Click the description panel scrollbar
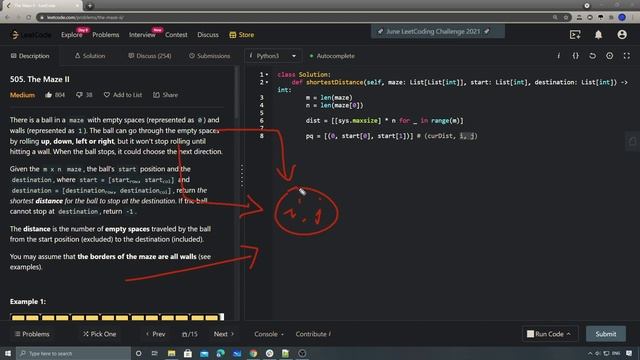Viewport: 640px width, 360px height. point(237,92)
